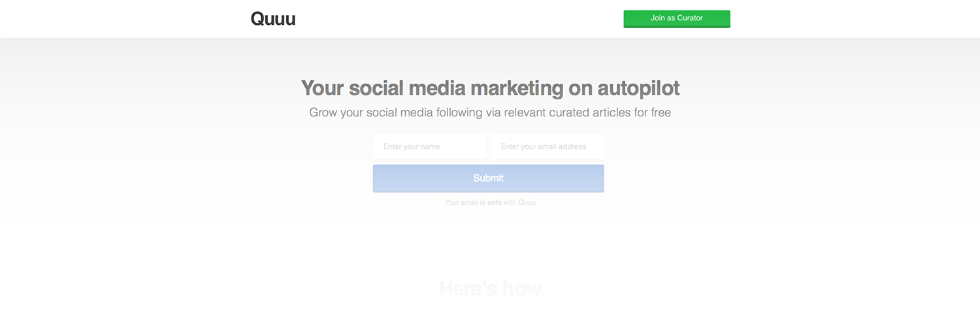Click the word Quuu in the email safety note
The height and width of the screenshot is (327, 980).
527,203
